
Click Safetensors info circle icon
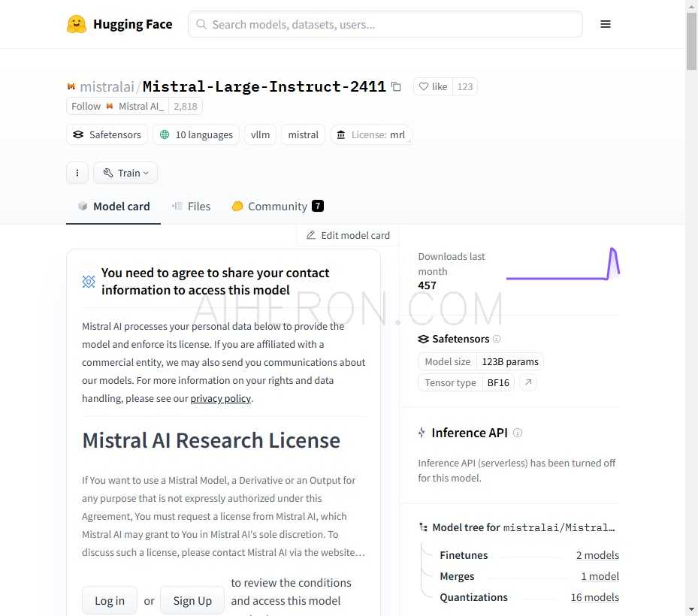pyautogui.click(x=497, y=339)
